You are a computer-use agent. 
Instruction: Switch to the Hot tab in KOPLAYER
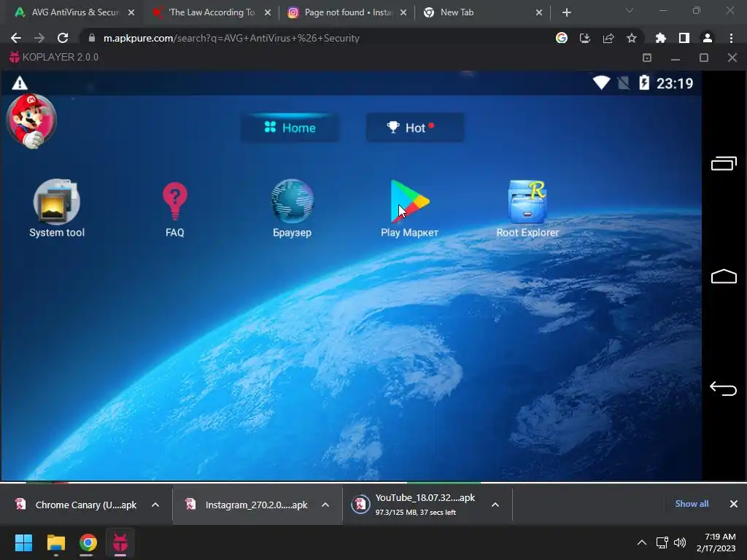[415, 128]
